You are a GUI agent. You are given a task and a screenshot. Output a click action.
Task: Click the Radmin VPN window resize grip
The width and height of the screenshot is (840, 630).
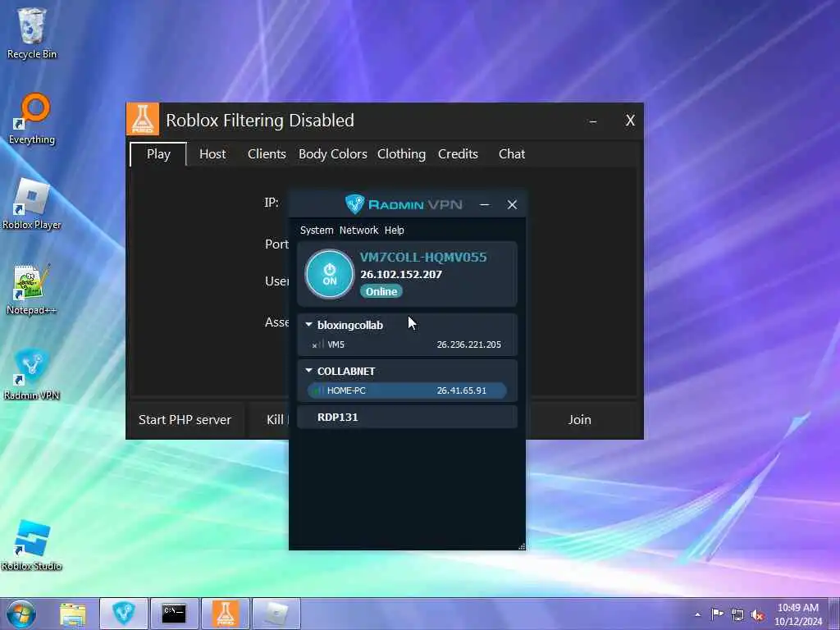pos(521,546)
